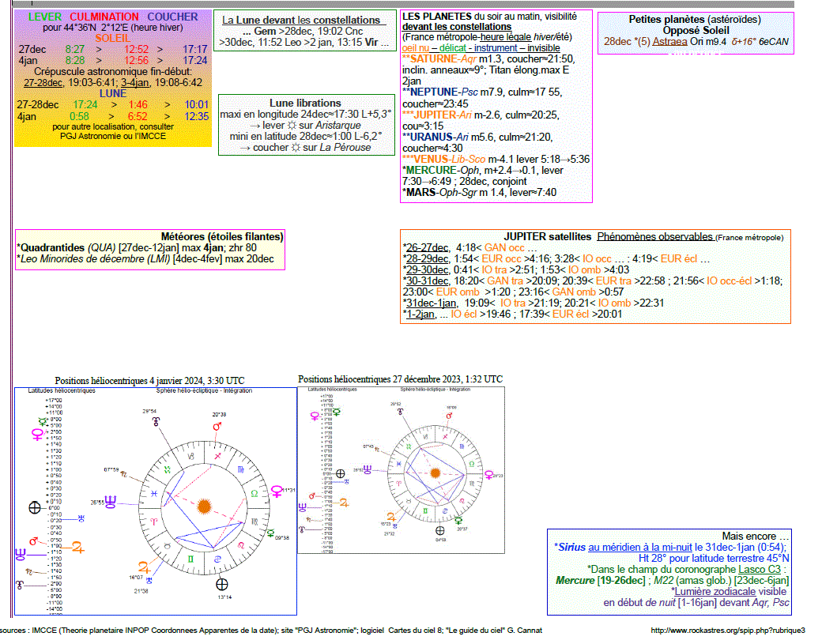
Task: Click the Earth symbol labeled 13°14
Action: pyautogui.click(x=222, y=584)
